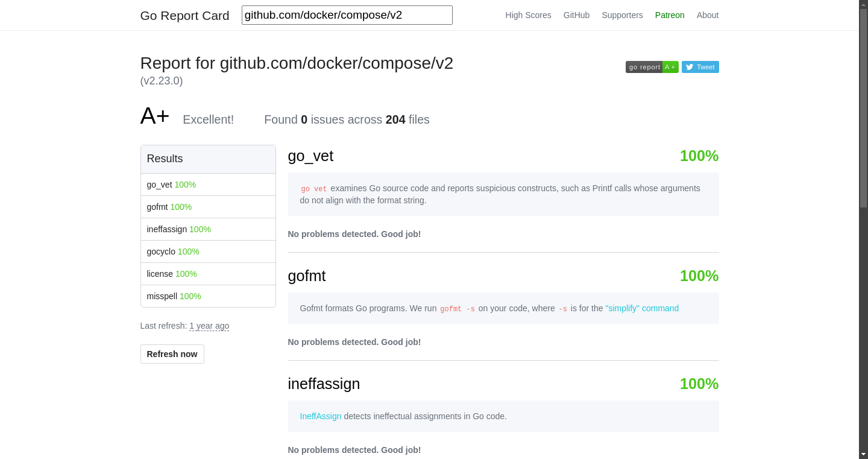Click the 100% score beside the go_vet heading
The image size is (868, 459).
pyautogui.click(x=699, y=156)
